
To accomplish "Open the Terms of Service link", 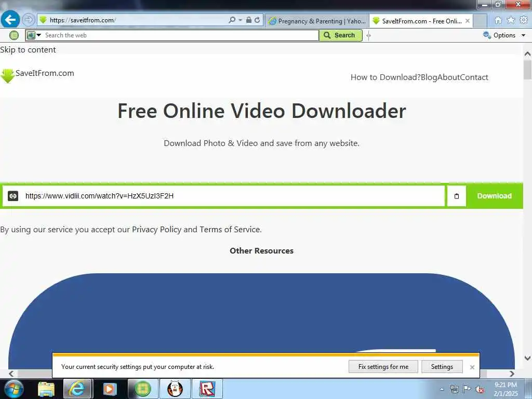I will tap(230, 229).
